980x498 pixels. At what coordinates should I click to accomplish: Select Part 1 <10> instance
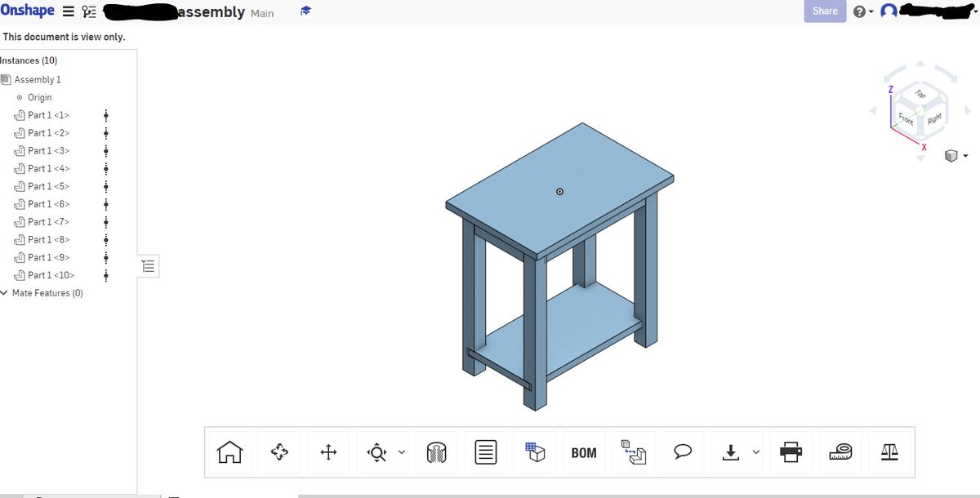51,275
